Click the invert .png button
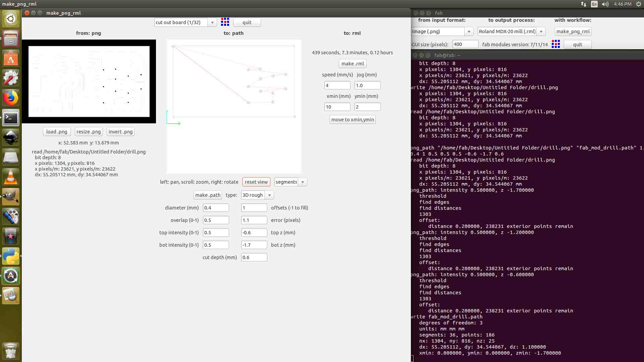The image size is (644, 362). click(120, 132)
